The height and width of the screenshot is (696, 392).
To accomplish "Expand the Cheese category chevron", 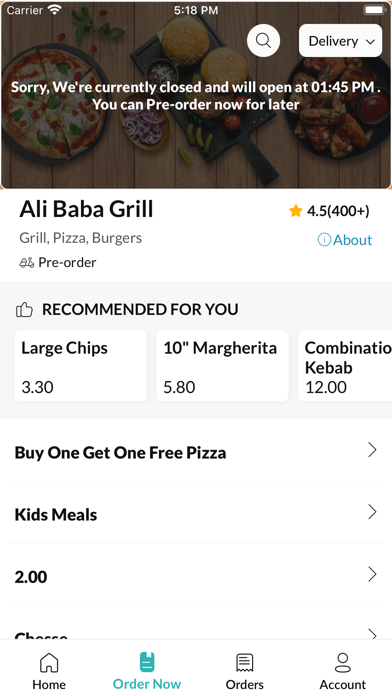I will (372, 634).
